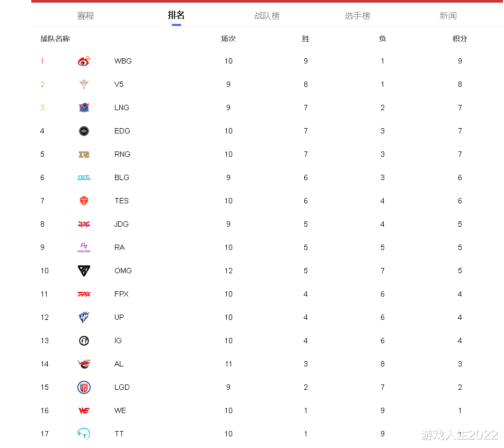
Task: Click the 积分 column header
Action: [459, 39]
